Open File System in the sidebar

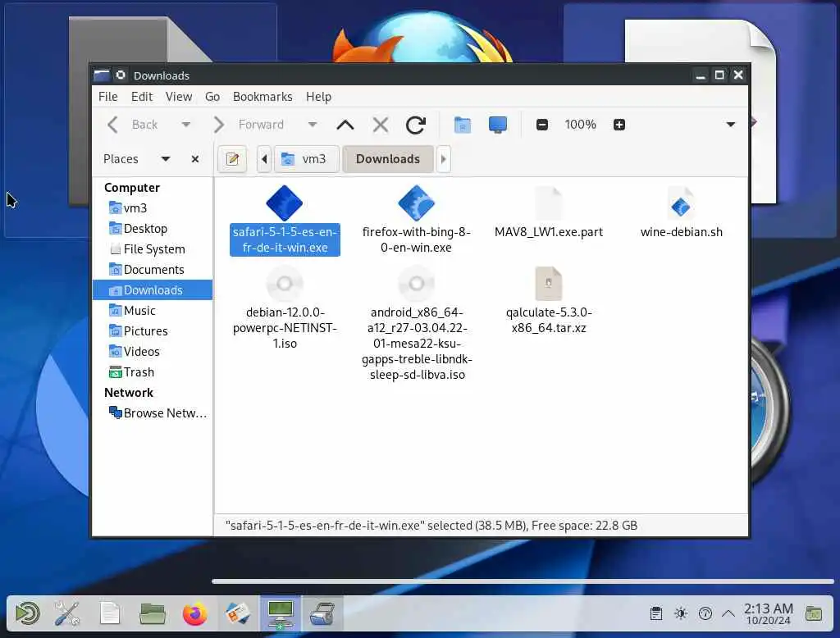point(153,249)
